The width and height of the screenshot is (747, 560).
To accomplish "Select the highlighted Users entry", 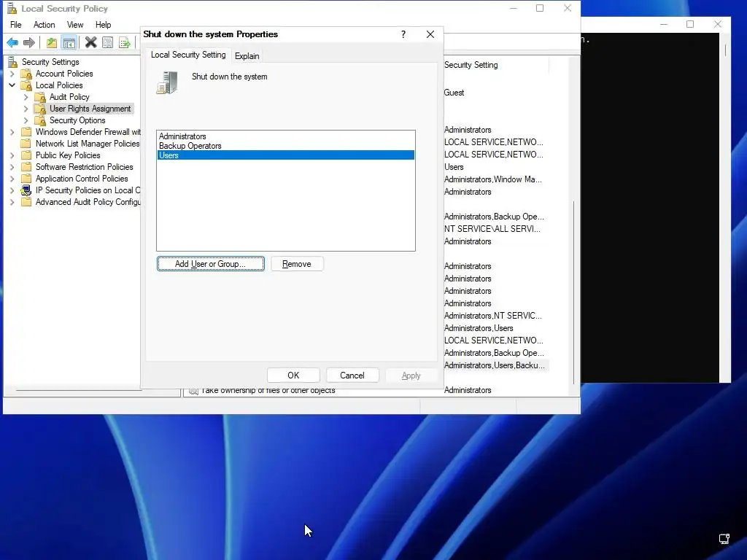I will coord(286,155).
